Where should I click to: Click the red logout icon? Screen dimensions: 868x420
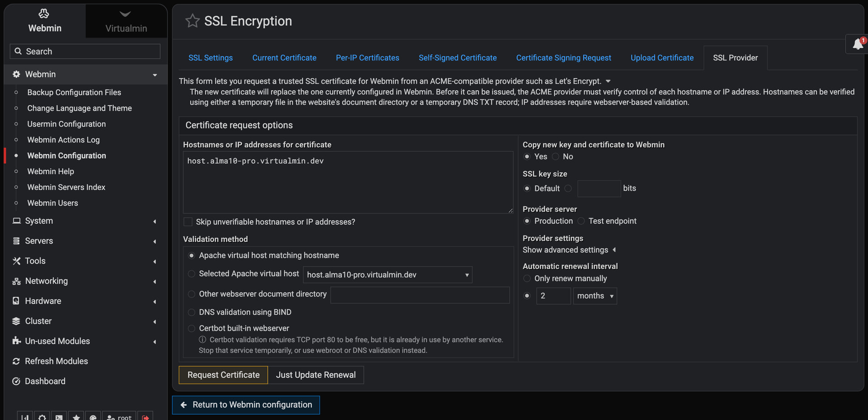pyautogui.click(x=145, y=417)
